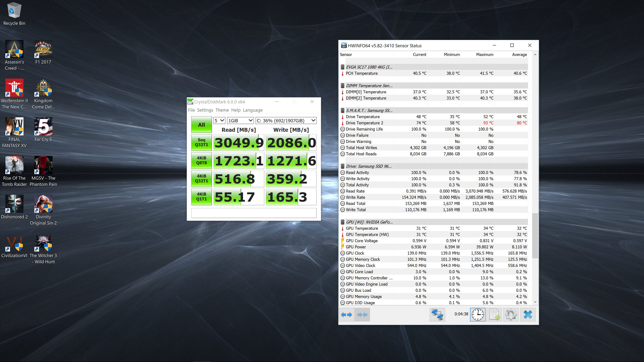The image size is (644, 362).
Task: Run the 4KiB Q1T1 benchmark
Action: [201, 197]
